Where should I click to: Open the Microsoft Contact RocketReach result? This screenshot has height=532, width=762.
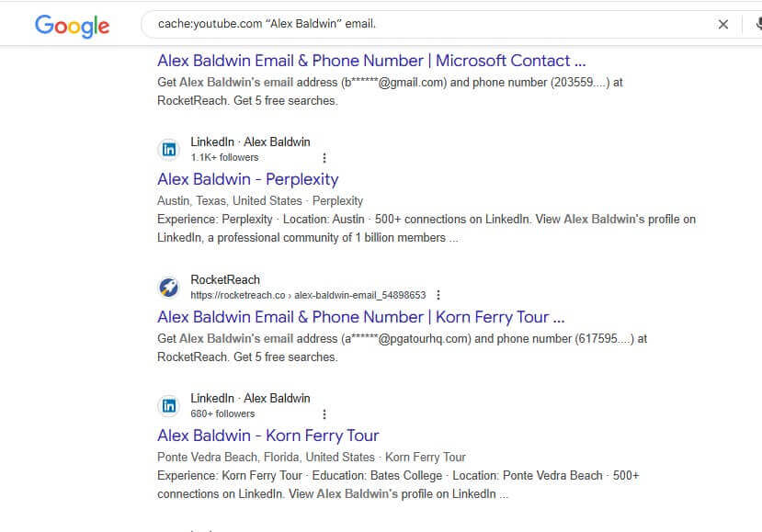tap(371, 61)
